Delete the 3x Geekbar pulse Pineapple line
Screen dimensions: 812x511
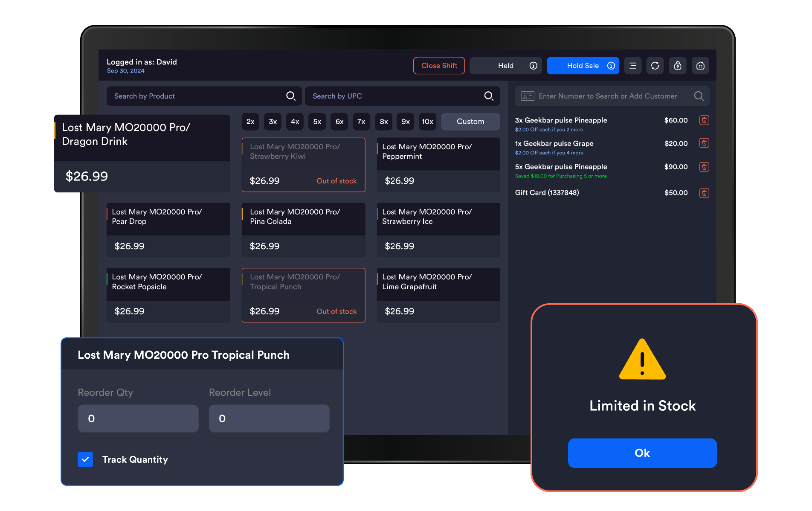click(704, 120)
